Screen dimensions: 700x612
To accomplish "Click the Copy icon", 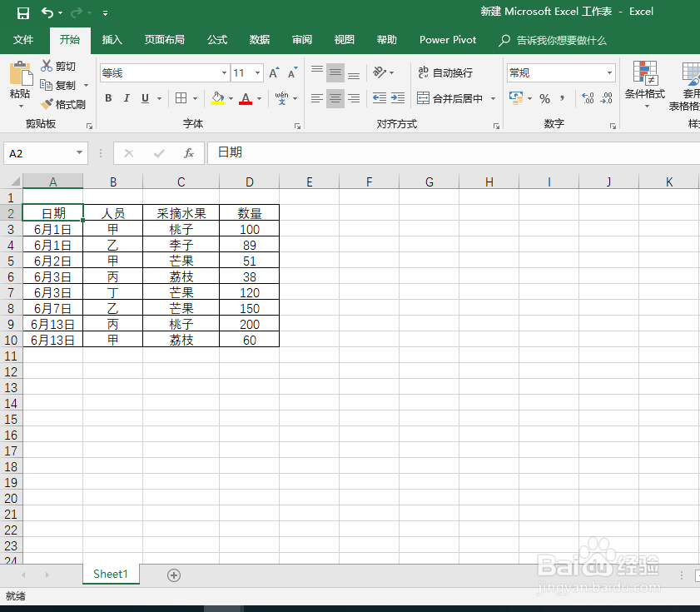I will pos(47,84).
